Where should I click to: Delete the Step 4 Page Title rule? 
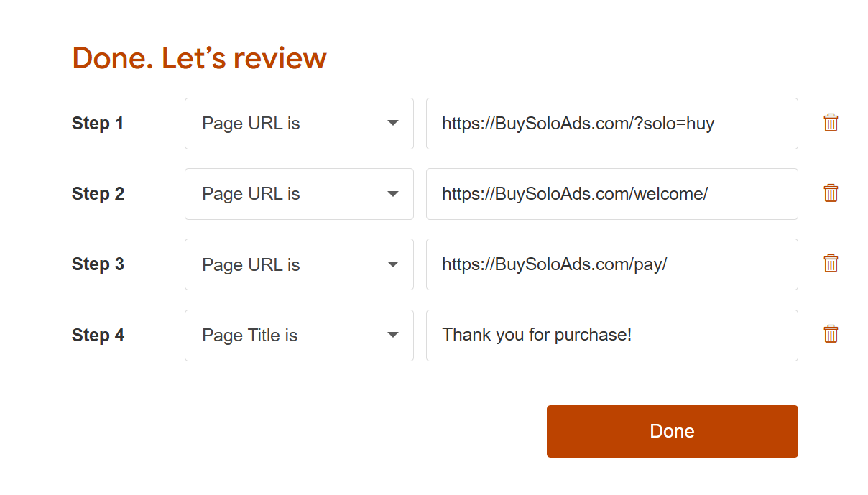pyautogui.click(x=831, y=334)
